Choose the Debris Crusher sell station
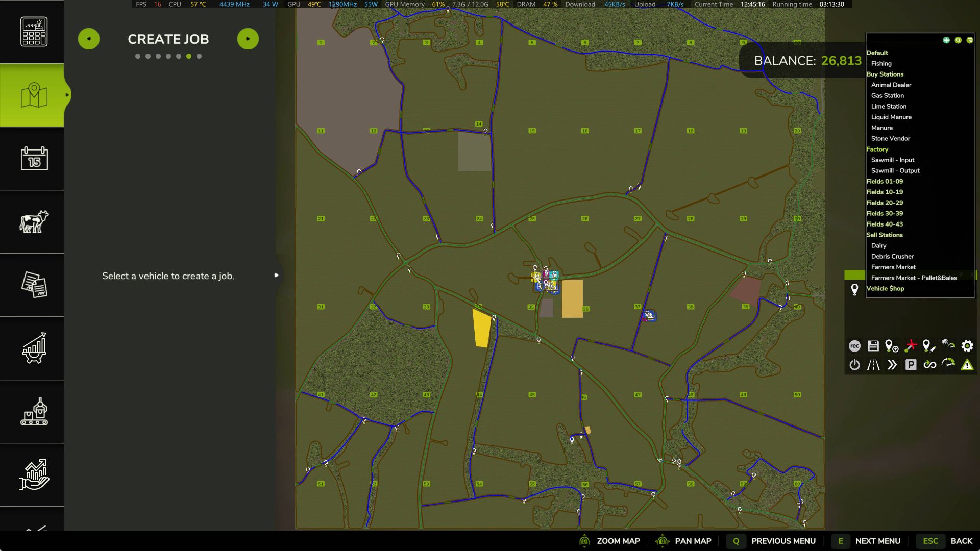This screenshot has height=551, width=980. pyautogui.click(x=892, y=256)
